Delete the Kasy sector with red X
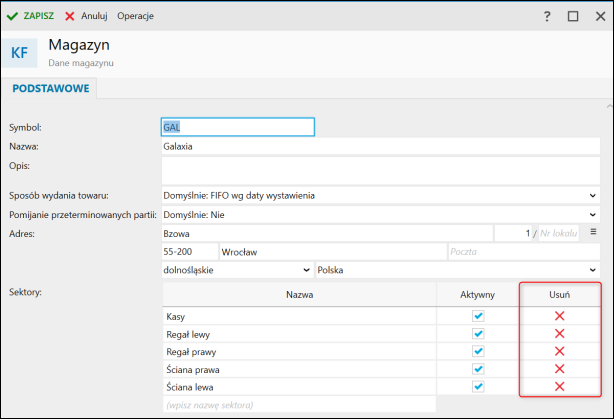The image size is (614, 419). [559, 316]
